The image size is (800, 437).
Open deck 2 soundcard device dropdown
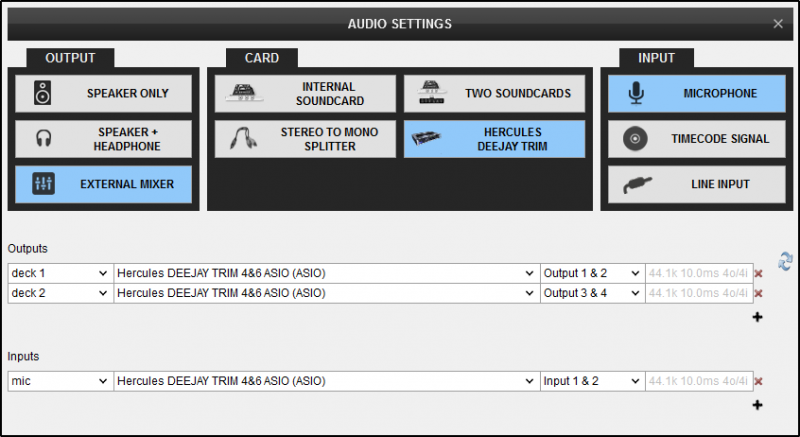[327, 293]
